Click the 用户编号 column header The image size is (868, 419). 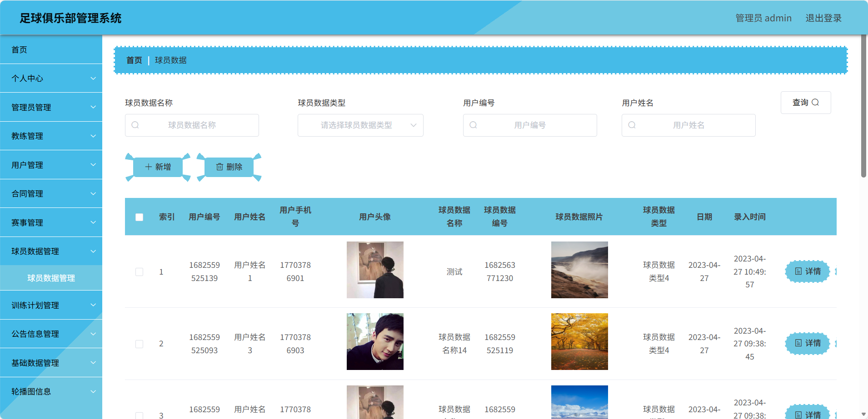(x=205, y=217)
